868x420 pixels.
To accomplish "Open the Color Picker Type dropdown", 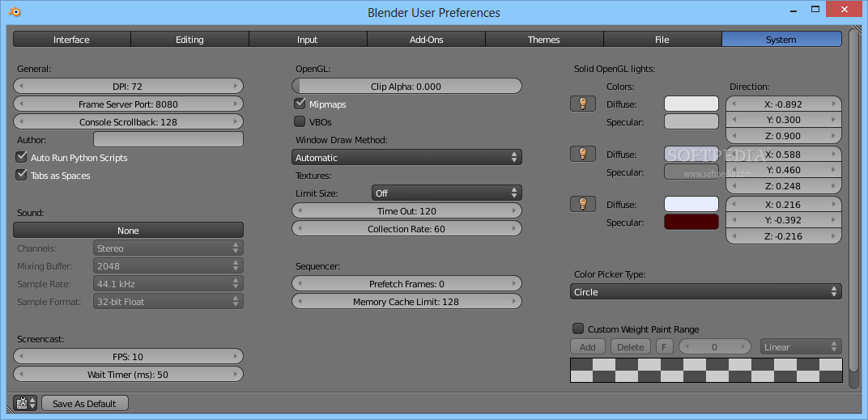I will [x=705, y=292].
